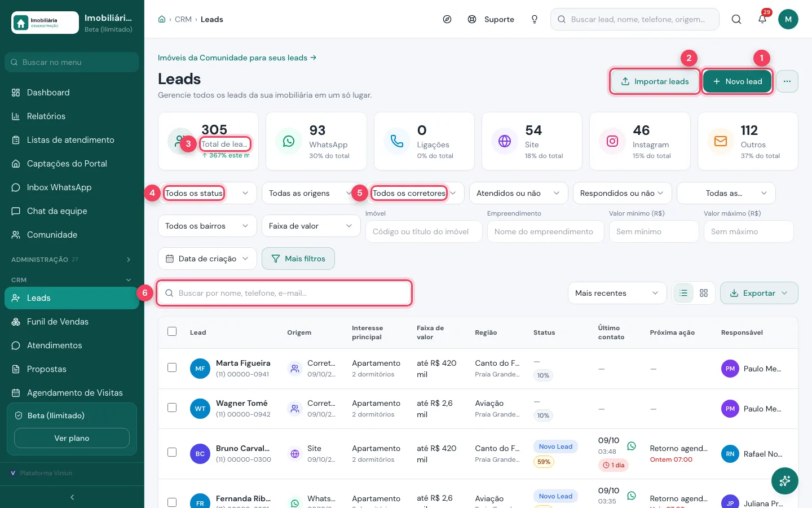Click WhatsApp icon in Bruno Carvalho's row

632,446
